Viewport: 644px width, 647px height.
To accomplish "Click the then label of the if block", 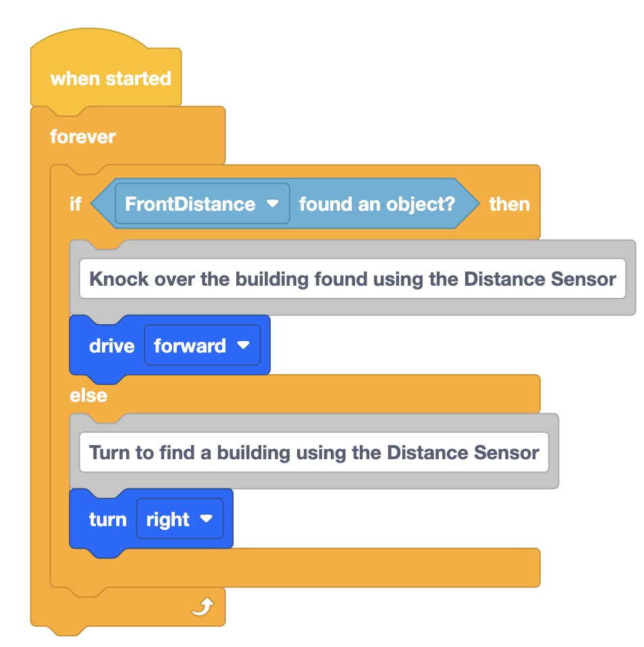I will (x=509, y=204).
